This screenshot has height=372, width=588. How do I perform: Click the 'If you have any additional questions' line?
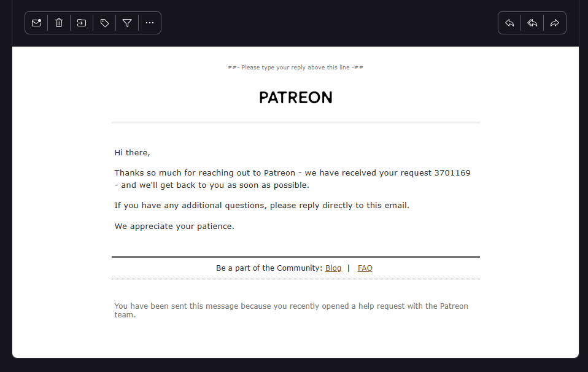(261, 205)
